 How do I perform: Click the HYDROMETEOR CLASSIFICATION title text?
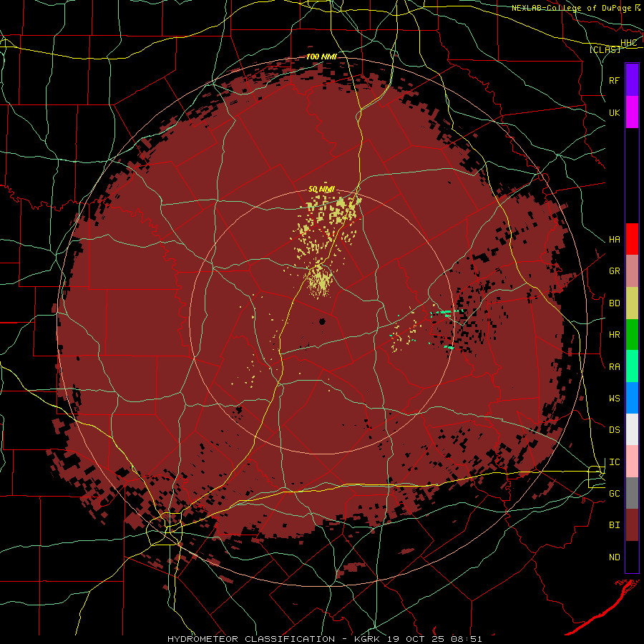coord(251,639)
